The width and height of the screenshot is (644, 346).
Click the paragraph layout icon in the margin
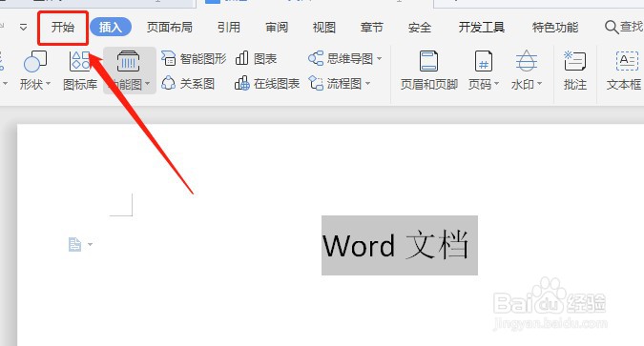(74, 245)
